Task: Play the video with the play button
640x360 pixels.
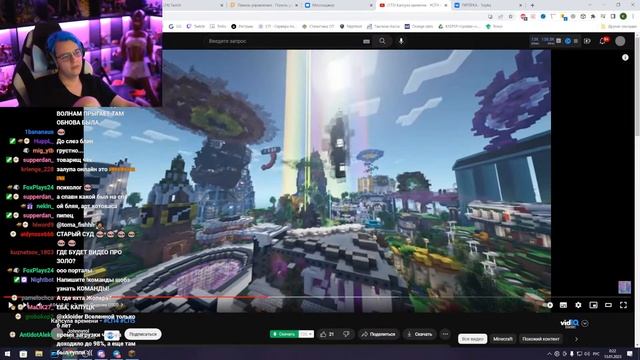Action: coord(11,305)
